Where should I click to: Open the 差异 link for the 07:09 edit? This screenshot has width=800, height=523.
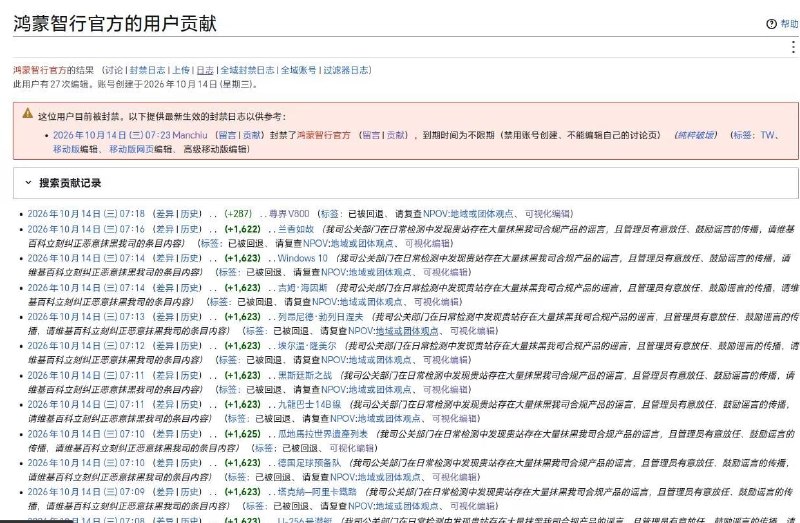tap(164, 492)
